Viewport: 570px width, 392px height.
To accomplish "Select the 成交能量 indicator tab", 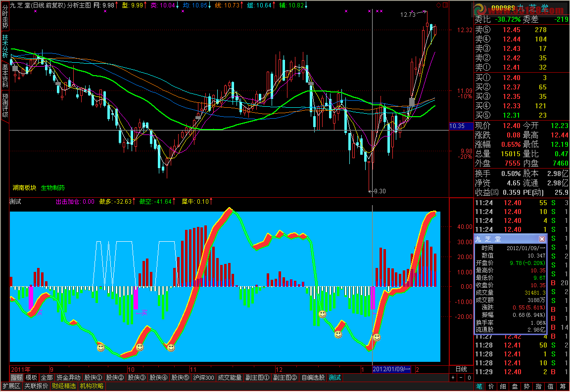I will [x=230, y=378].
